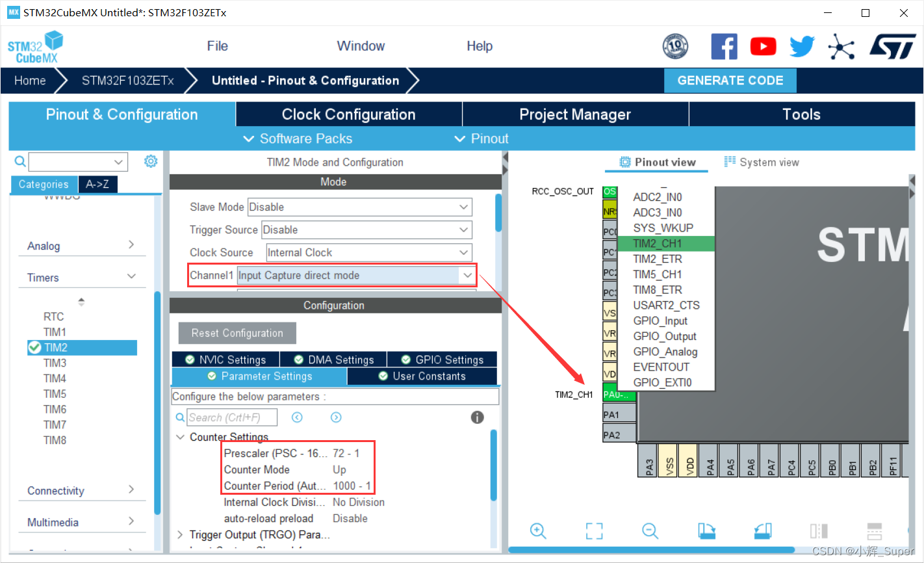Viewport: 924px width, 563px height.
Task: Fit the chip view to screen
Action: [594, 530]
